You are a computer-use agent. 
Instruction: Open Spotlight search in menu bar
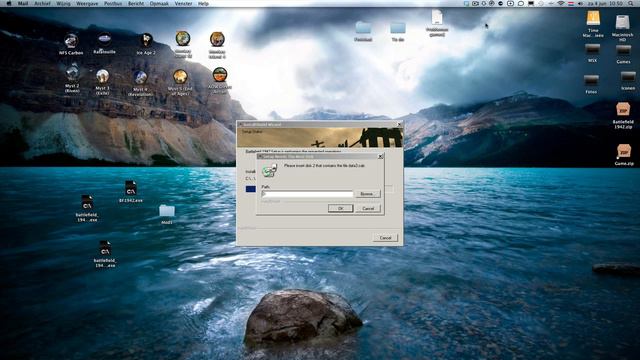coord(631,3)
